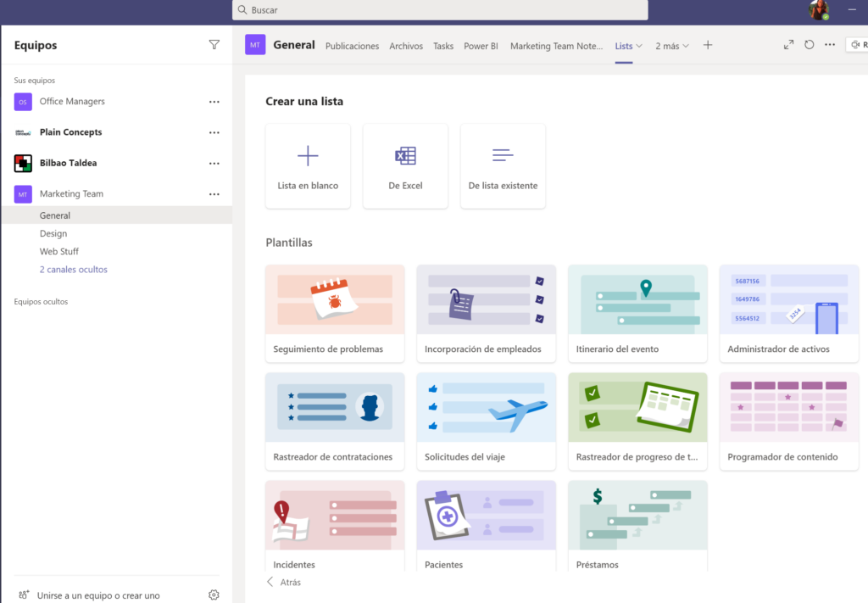Switch to the Publicaciones tab
This screenshot has width=868, height=603.
[x=352, y=46]
